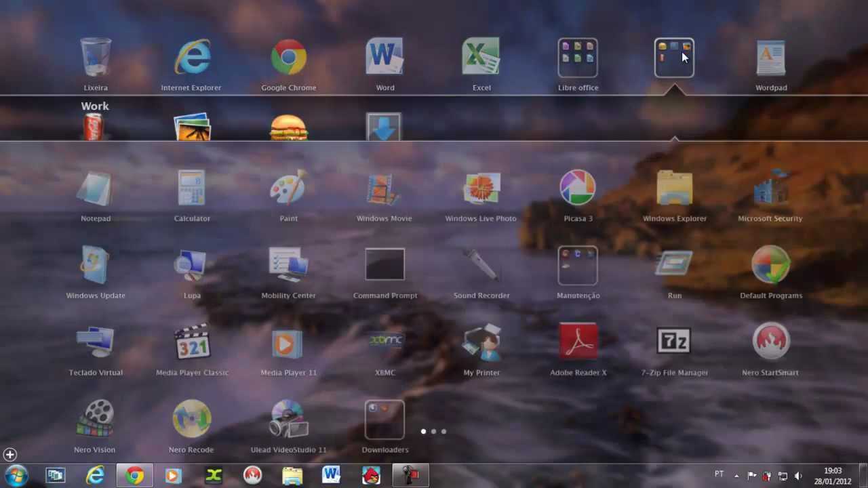The width and height of the screenshot is (868, 488).
Task: Launch Windows Update
Action: click(96, 266)
